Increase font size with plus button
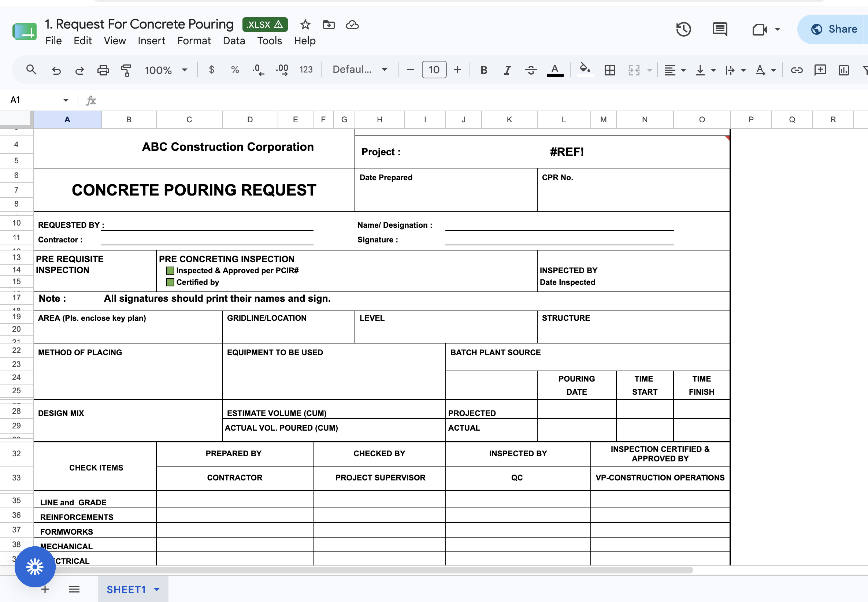868x602 pixels. tap(457, 70)
